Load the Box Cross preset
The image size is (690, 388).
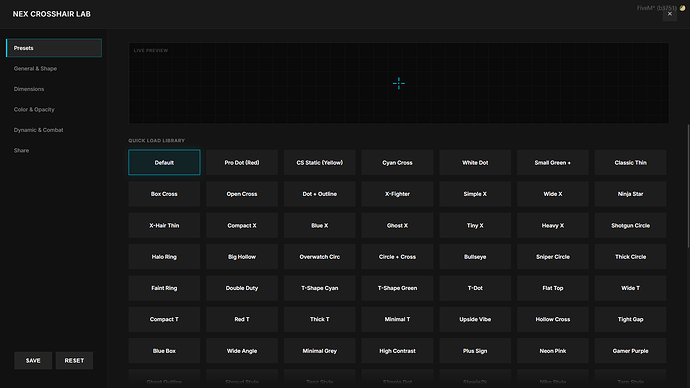pyautogui.click(x=164, y=194)
